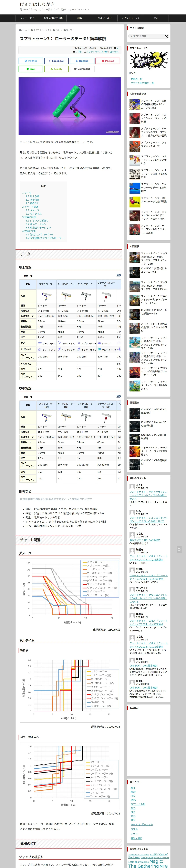The height and width of the screenshot is (868, 186).
Task: Bookmark the article with Hatena
Action: point(82,61)
